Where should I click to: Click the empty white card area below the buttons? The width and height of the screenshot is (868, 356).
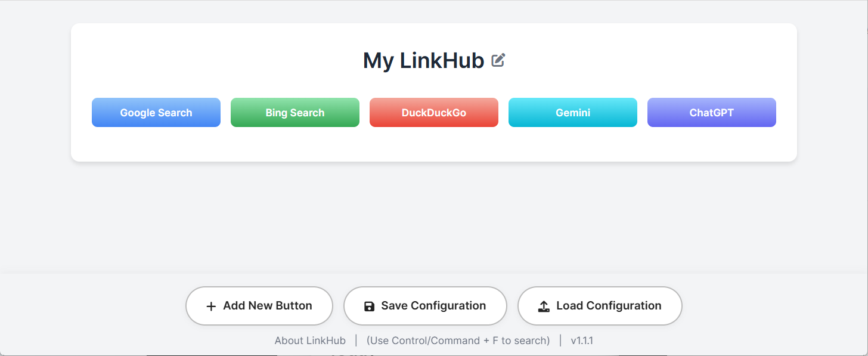[x=434, y=144]
